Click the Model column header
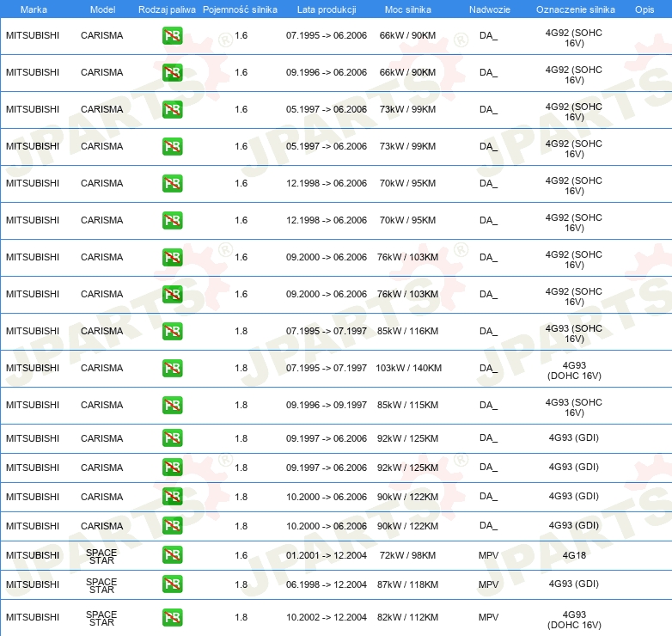The height and width of the screenshot is (636, 672). (x=102, y=9)
